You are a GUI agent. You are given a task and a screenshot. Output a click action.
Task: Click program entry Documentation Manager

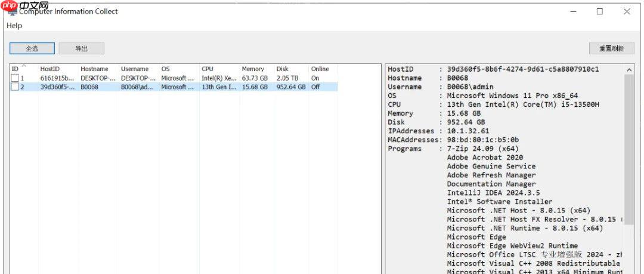(491, 184)
